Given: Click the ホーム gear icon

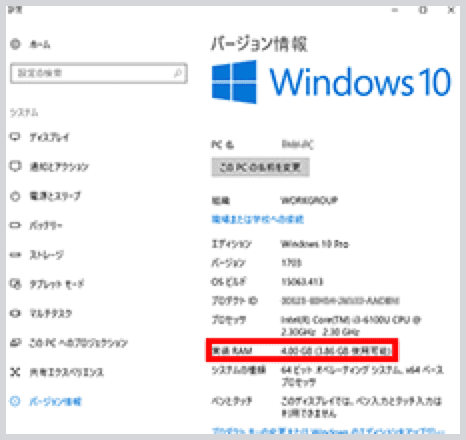Looking at the screenshot, I should point(15,44).
